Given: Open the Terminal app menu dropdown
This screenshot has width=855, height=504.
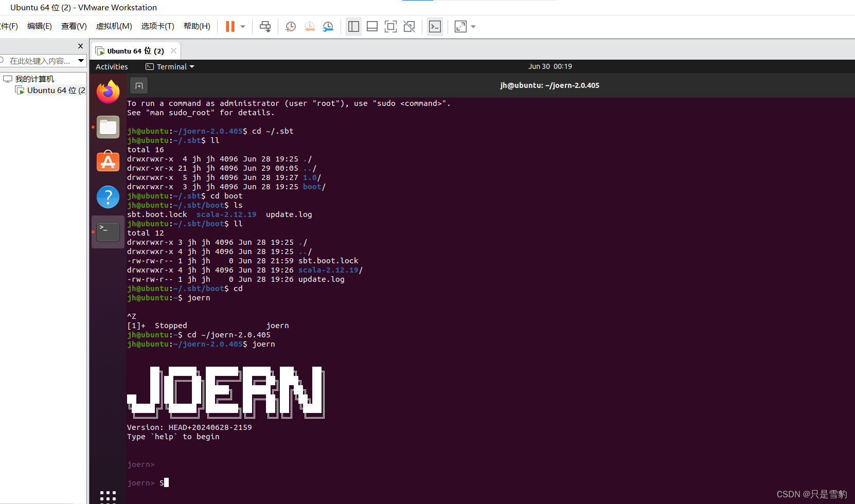Looking at the screenshot, I should (x=170, y=67).
